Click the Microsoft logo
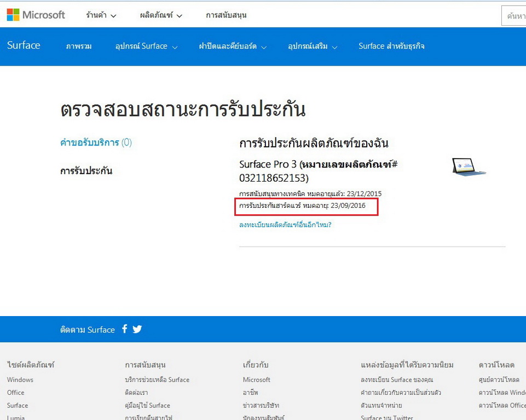 pyautogui.click(x=36, y=15)
